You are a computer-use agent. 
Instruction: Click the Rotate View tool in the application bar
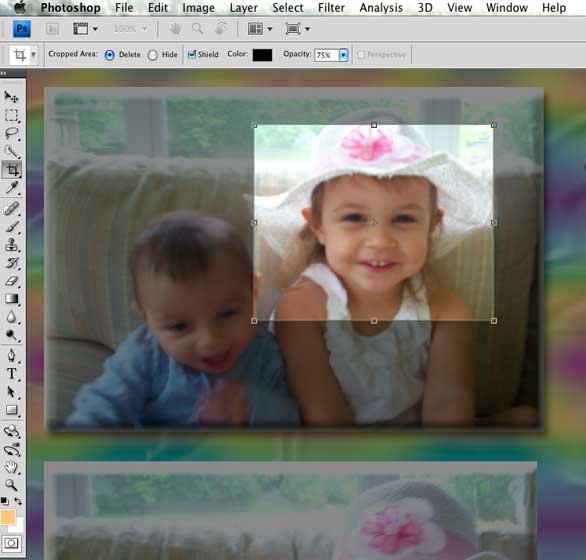coord(221,29)
